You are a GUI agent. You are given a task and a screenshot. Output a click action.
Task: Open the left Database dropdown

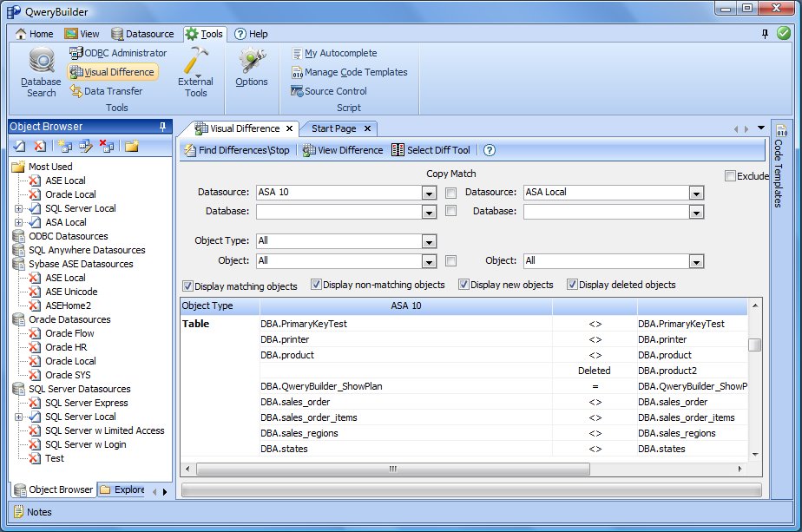(x=429, y=212)
